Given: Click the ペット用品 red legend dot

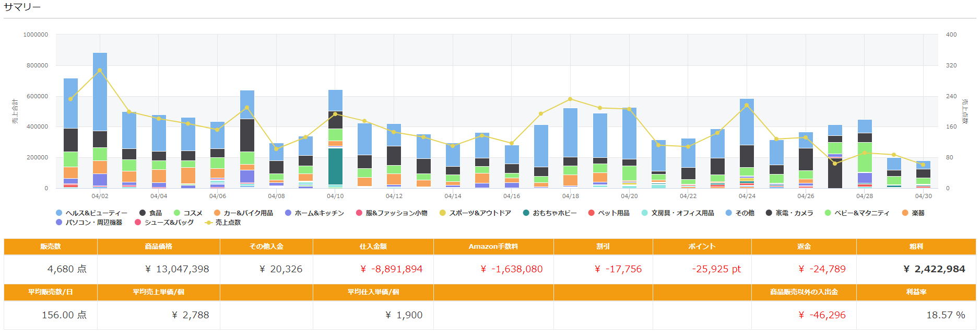Looking at the screenshot, I should click(x=592, y=213).
